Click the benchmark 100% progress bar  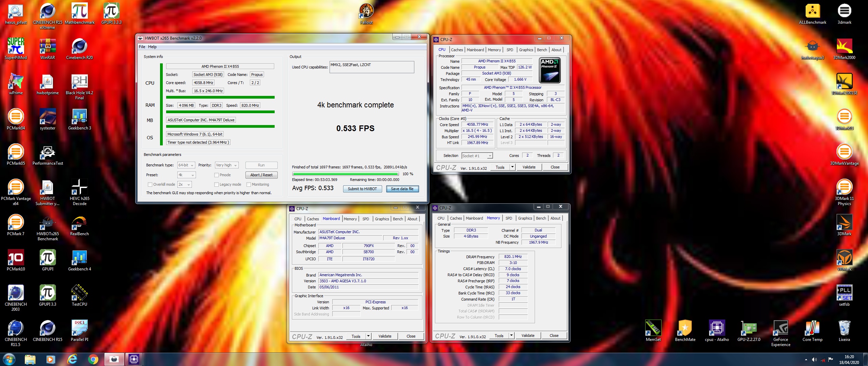[x=346, y=174]
